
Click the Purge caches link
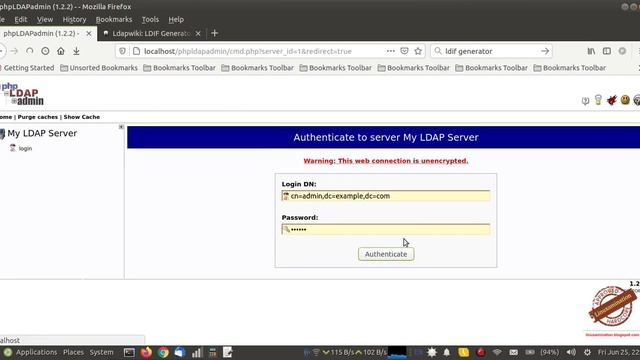[x=38, y=117]
